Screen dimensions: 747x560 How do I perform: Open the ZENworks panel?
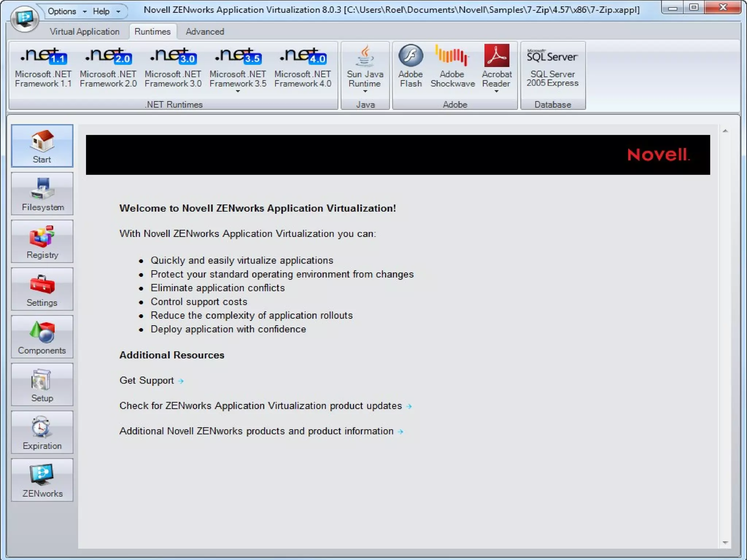point(42,480)
